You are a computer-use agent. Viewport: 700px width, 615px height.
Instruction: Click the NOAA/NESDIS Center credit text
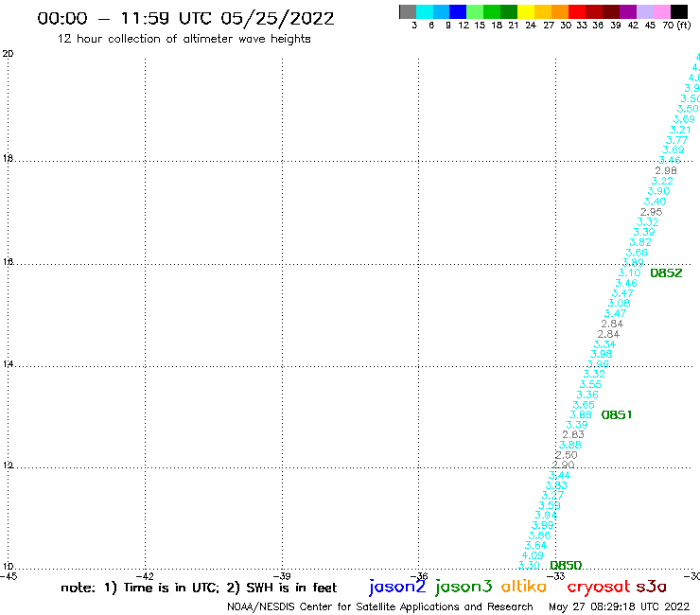point(380,607)
